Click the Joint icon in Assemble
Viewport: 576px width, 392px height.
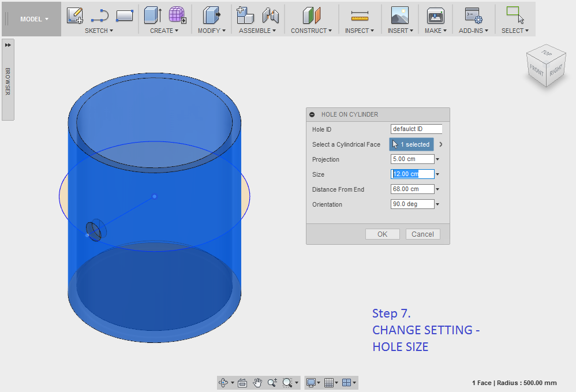pos(270,16)
